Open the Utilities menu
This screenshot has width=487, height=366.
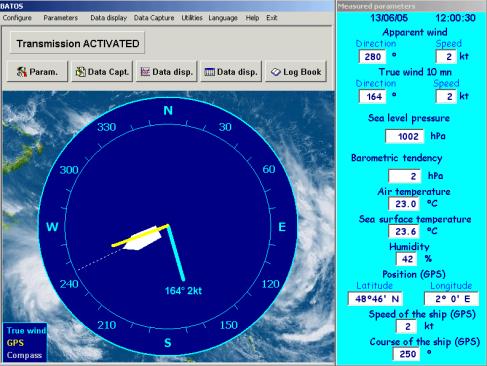click(192, 18)
